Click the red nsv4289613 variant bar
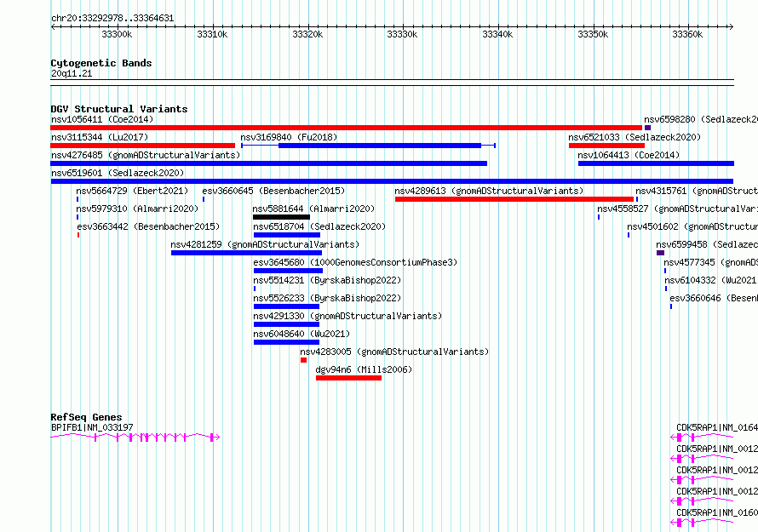 point(514,199)
